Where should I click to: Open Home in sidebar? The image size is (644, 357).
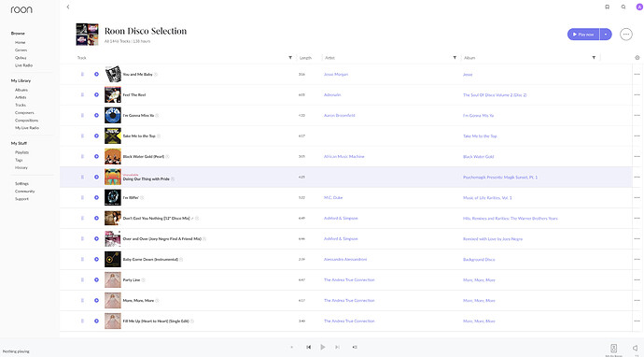(x=21, y=42)
